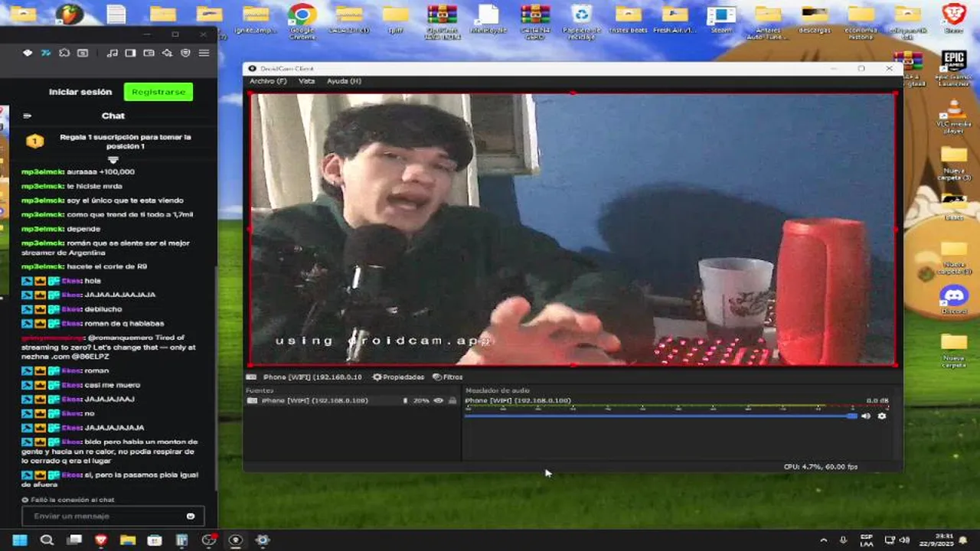980x551 pixels.
Task: Open the Brave wallet icon
Action: (x=149, y=53)
